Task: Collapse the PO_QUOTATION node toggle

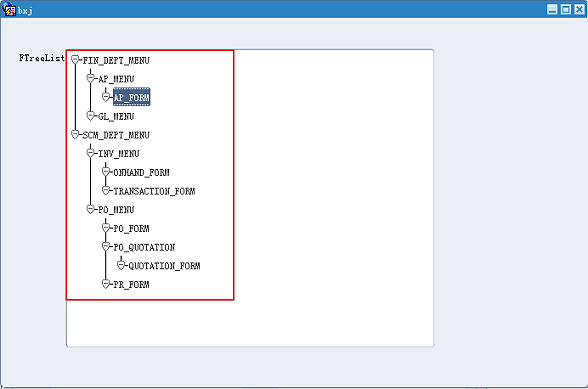Action: tap(106, 246)
